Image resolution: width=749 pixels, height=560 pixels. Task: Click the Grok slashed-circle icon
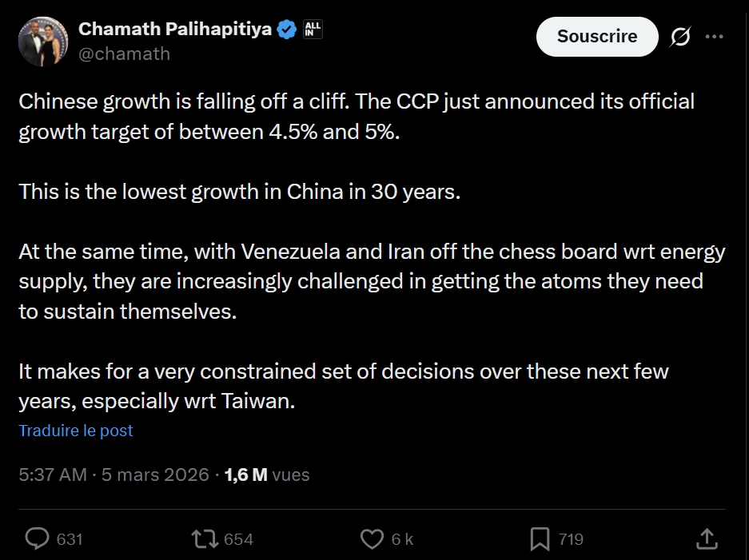click(680, 37)
